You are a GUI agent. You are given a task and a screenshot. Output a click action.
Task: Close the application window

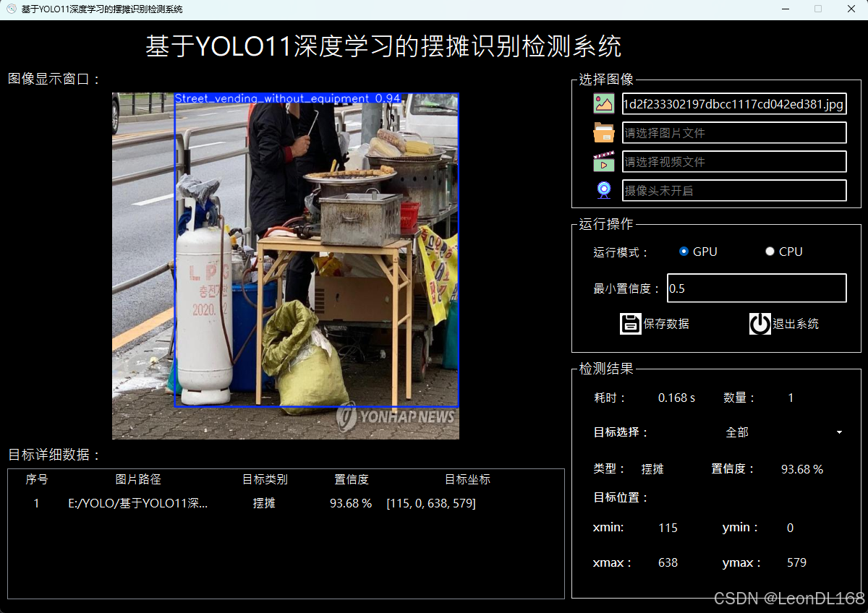(851, 9)
